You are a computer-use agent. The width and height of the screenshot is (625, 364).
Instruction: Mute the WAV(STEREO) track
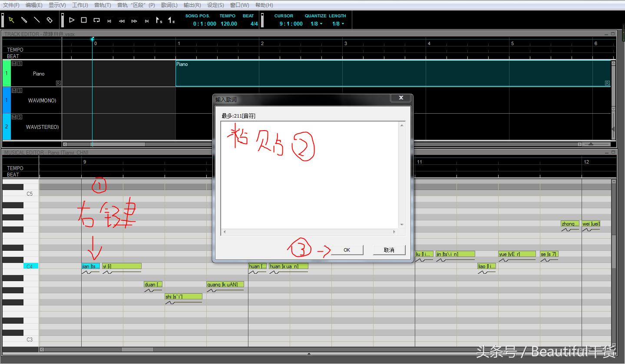point(14,117)
